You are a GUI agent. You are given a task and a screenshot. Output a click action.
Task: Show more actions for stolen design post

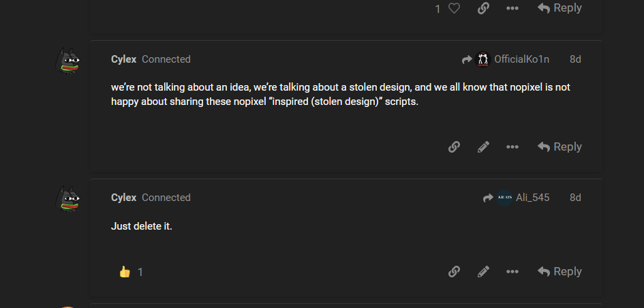[x=512, y=147]
